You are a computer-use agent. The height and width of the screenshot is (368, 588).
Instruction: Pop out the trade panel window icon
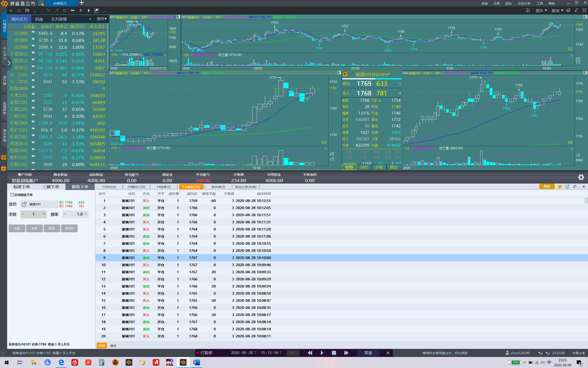tap(567, 187)
